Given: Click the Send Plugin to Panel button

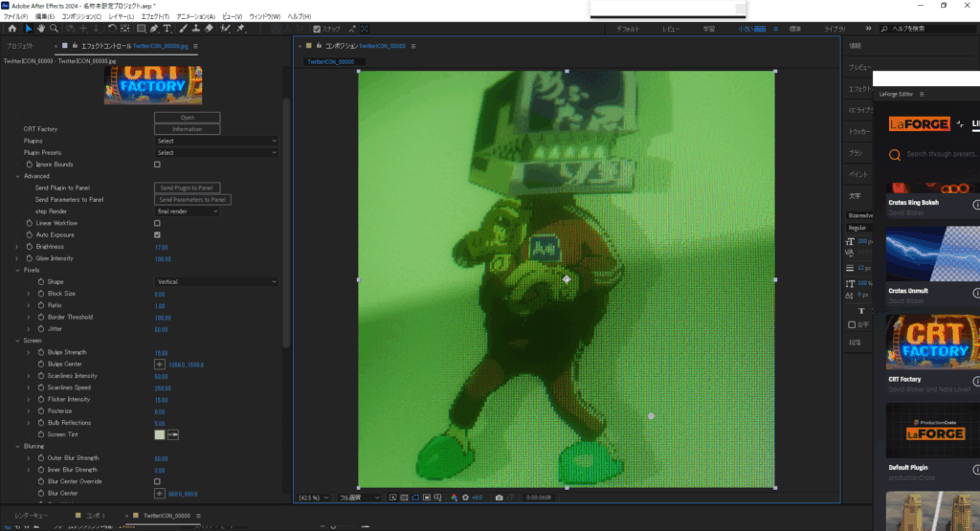Looking at the screenshot, I should coord(188,188).
